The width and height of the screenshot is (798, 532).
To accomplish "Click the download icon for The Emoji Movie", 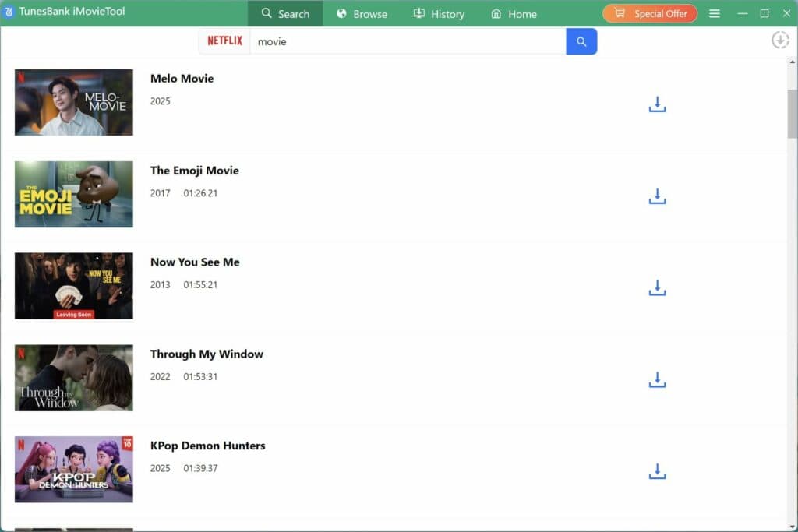I will coord(657,196).
